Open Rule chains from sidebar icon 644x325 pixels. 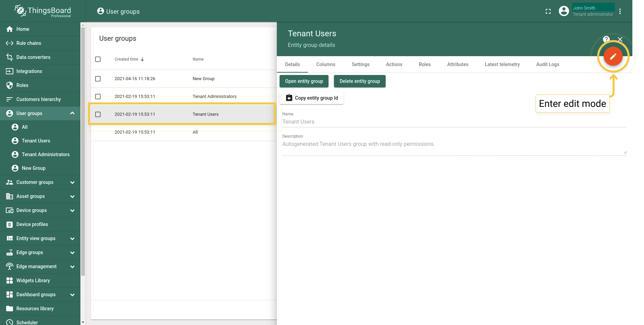(x=10, y=43)
